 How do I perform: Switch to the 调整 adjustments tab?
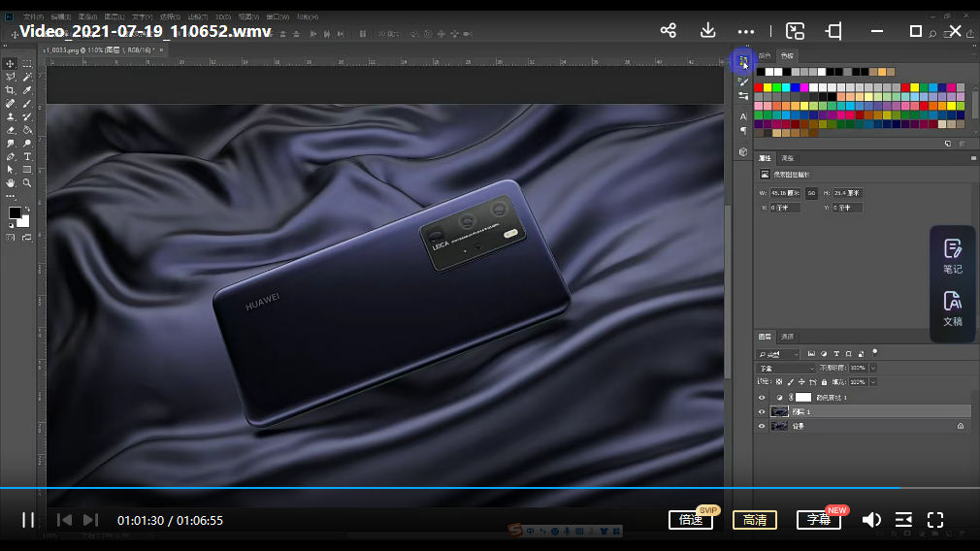tap(787, 158)
